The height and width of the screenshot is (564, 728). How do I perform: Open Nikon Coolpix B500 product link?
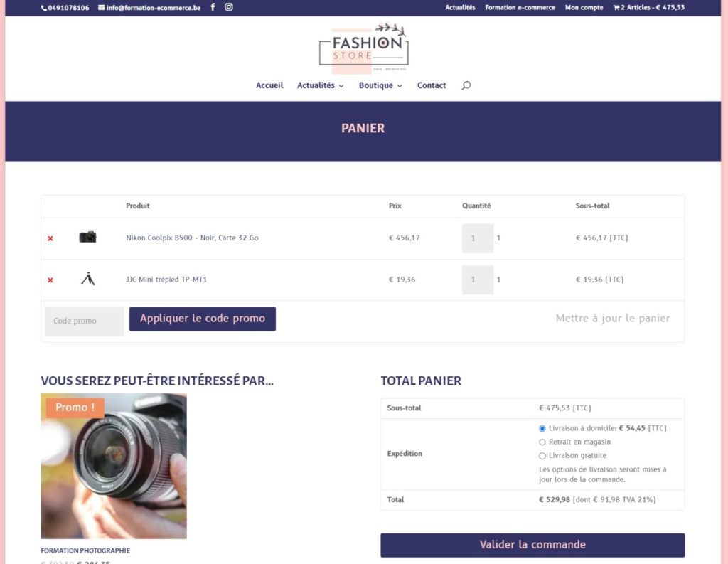[x=192, y=238]
